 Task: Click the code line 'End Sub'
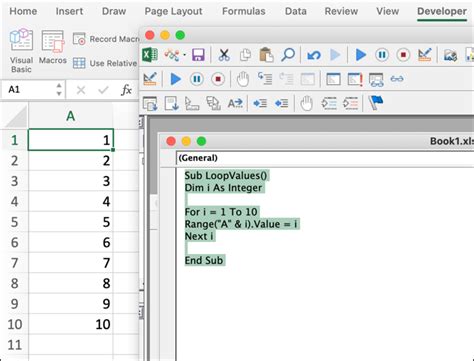(x=204, y=260)
